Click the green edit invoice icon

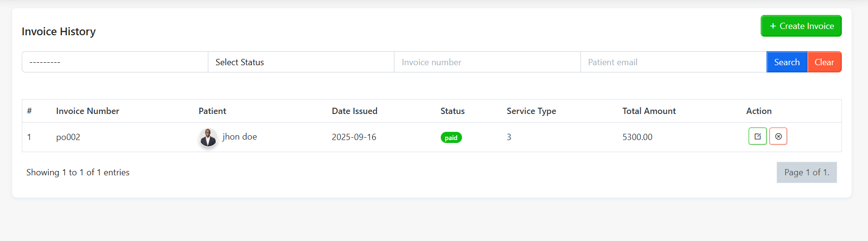pyautogui.click(x=757, y=136)
